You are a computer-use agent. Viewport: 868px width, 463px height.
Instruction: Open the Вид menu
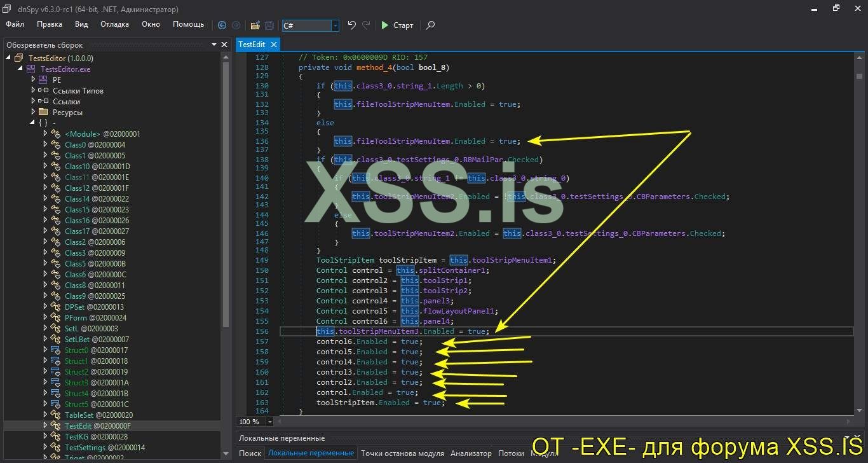81,24
